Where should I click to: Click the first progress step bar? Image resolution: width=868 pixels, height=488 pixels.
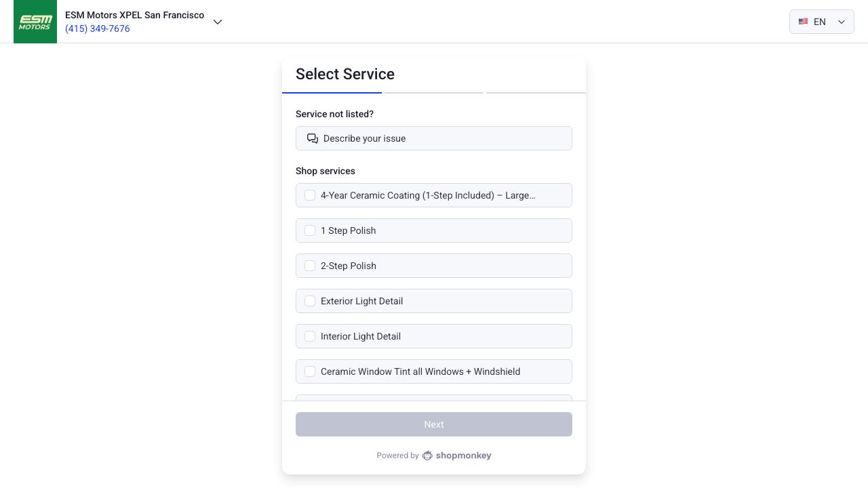[x=332, y=92]
